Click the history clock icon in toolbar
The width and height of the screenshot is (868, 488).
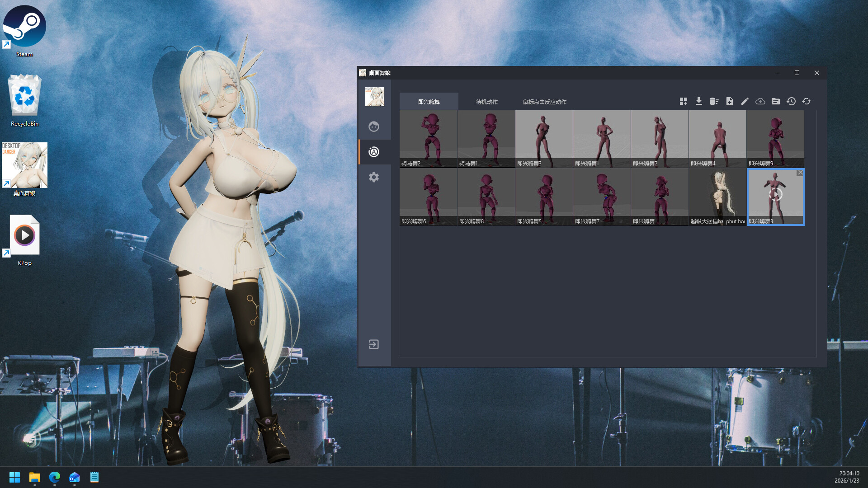coord(791,101)
